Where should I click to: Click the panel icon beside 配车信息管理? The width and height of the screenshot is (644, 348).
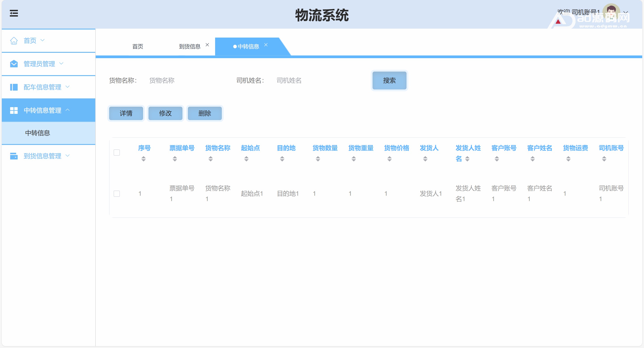point(14,87)
